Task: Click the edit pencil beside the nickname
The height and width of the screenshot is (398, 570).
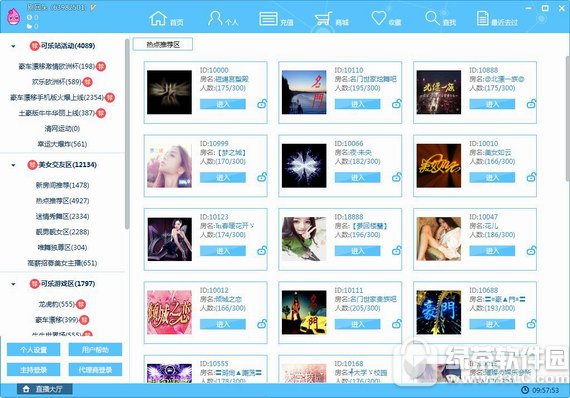Action: tap(93, 7)
